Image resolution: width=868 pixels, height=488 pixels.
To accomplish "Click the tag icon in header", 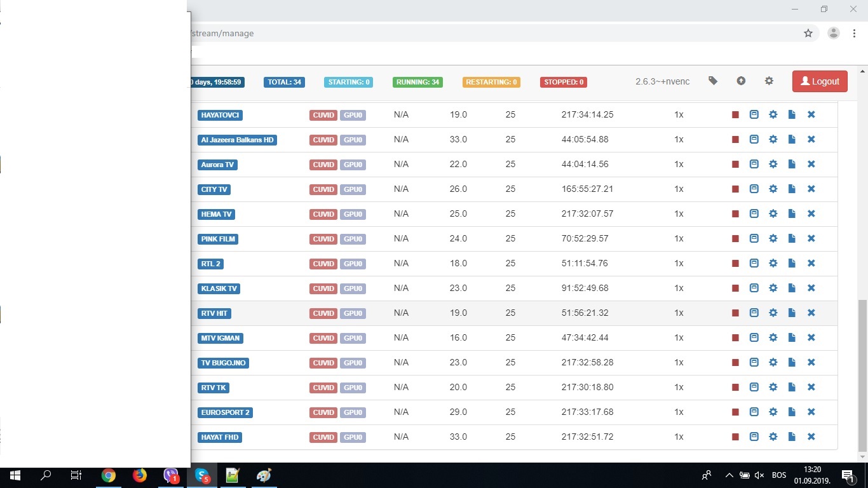I will (x=713, y=81).
